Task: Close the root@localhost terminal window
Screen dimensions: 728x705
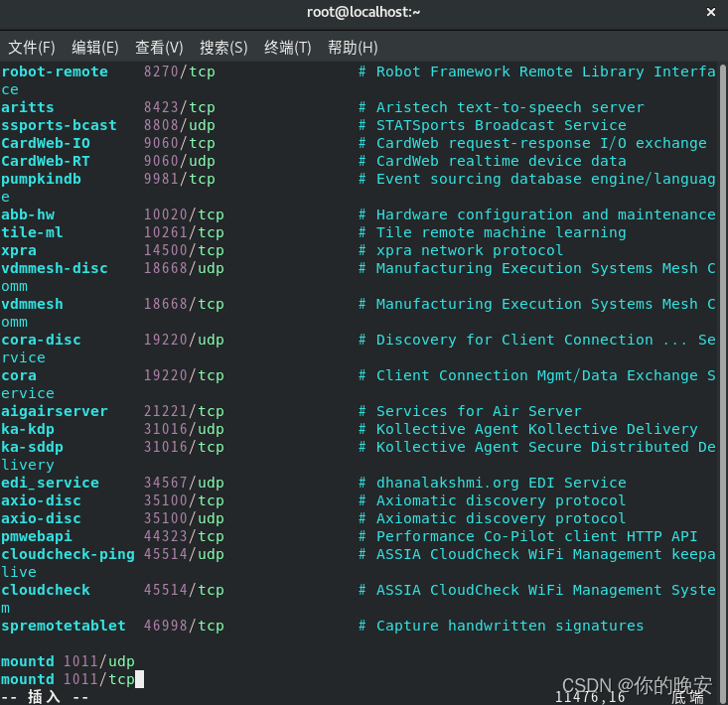Action: pyautogui.click(x=711, y=12)
